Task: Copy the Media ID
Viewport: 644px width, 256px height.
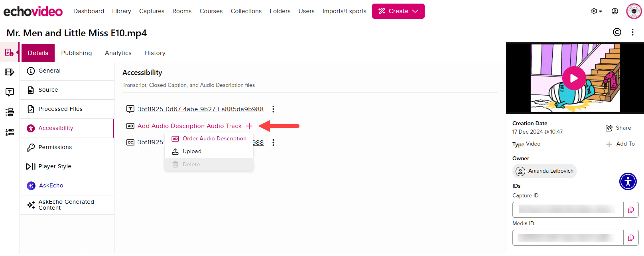Action: point(631,238)
